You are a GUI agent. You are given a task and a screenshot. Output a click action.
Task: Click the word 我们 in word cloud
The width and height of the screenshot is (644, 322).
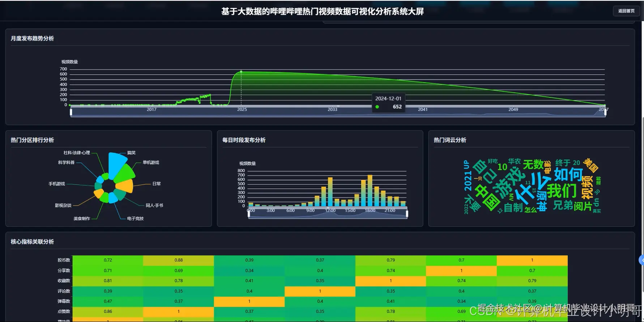562,191
